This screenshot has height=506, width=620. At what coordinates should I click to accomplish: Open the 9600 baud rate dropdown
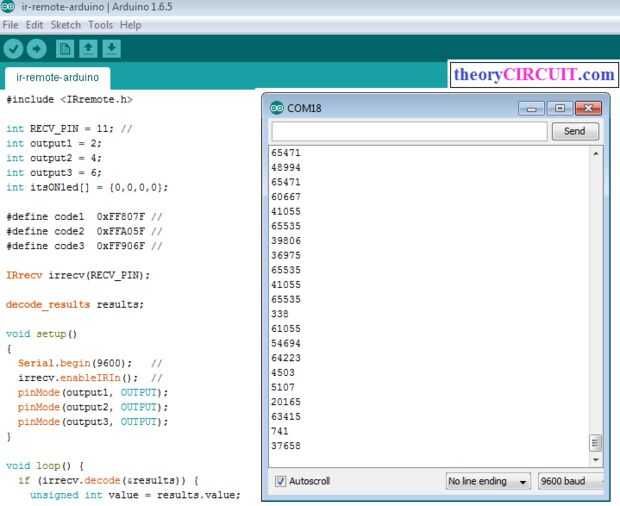pos(570,481)
